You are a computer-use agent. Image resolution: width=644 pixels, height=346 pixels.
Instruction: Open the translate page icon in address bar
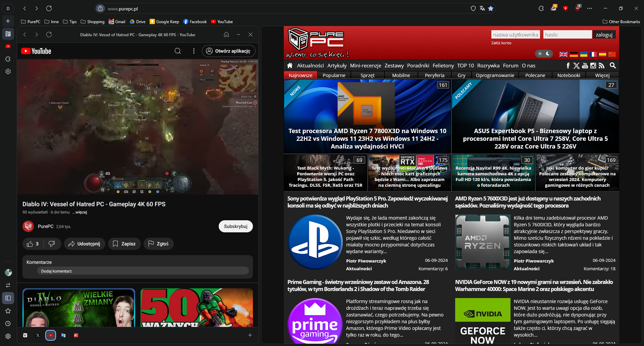(482, 8)
